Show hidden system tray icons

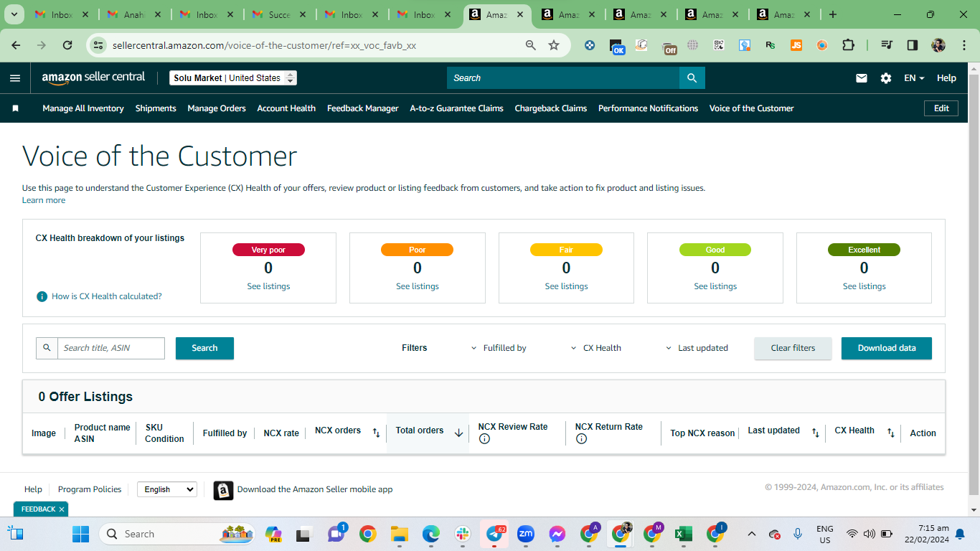pyautogui.click(x=751, y=534)
